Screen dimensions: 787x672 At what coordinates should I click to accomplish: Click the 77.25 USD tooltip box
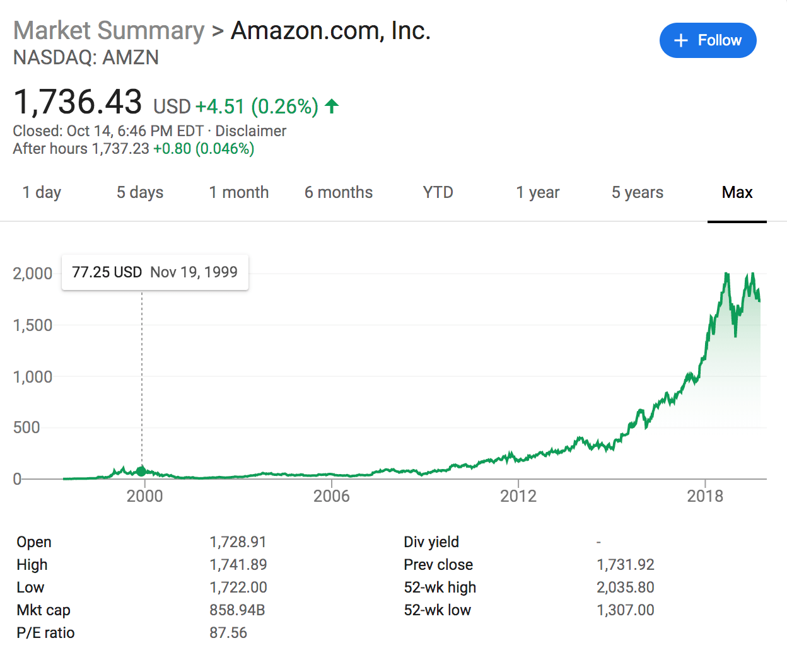click(155, 272)
